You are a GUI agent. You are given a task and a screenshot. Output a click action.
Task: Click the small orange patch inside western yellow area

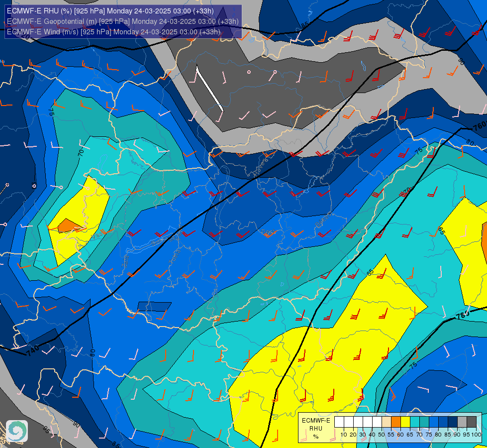click(69, 225)
